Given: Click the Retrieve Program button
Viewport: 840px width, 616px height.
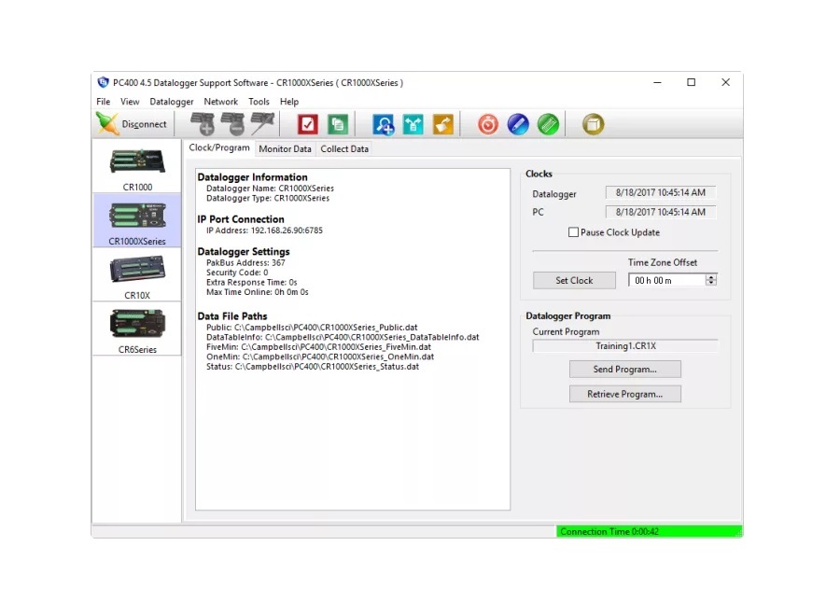Looking at the screenshot, I should pyautogui.click(x=625, y=394).
